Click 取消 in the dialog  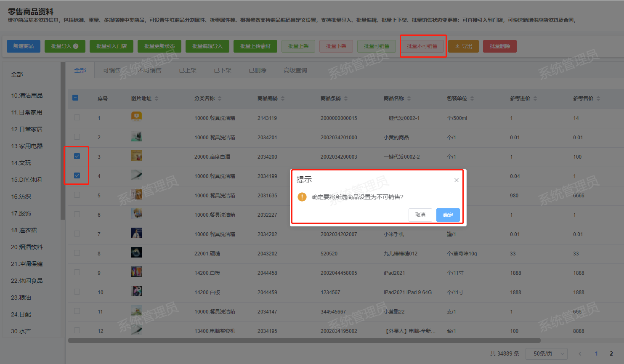[x=420, y=215]
